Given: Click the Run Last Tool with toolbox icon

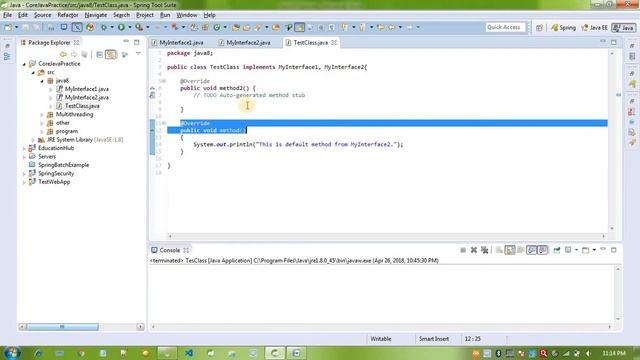Looking at the screenshot, I should (x=139, y=27).
